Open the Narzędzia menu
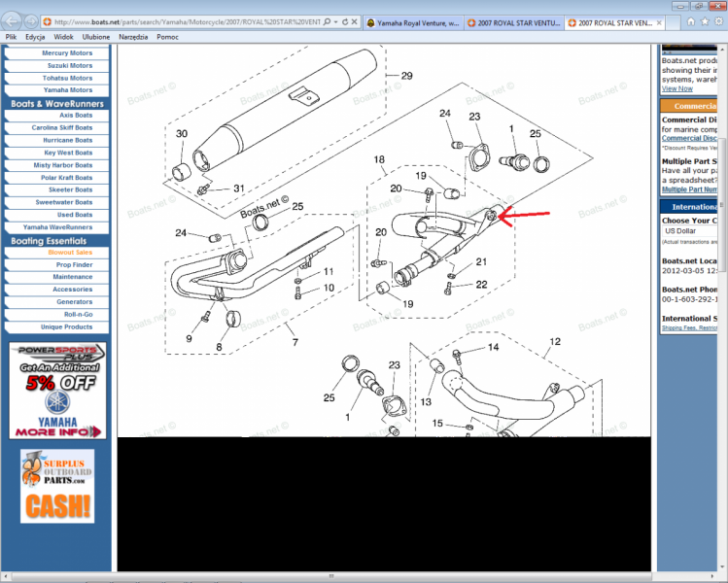Screen dimensions: 728x583 point(133,37)
